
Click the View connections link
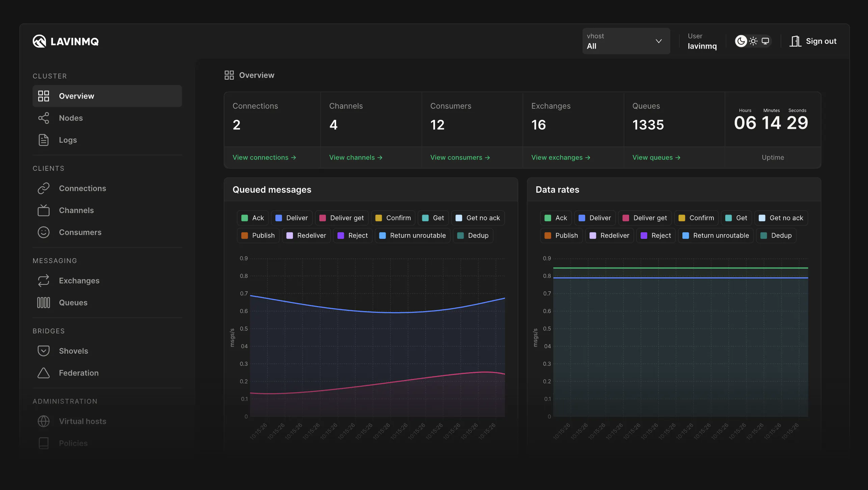tap(264, 157)
